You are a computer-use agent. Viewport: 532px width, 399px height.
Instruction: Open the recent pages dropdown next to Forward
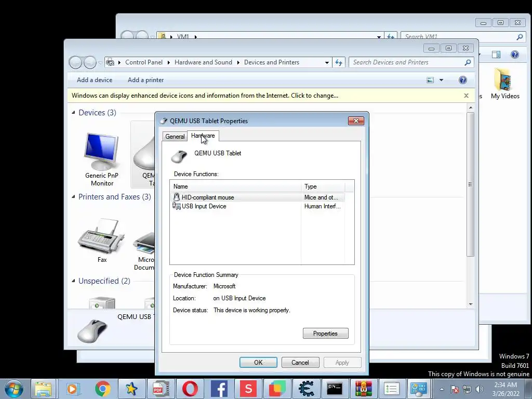[100, 62]
